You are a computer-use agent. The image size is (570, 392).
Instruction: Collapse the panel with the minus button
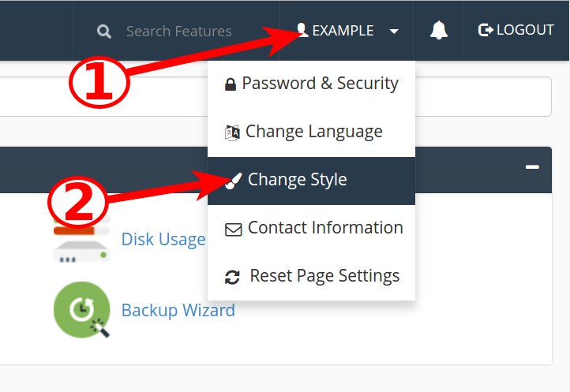pyautogui.click(x=532, y=167)
